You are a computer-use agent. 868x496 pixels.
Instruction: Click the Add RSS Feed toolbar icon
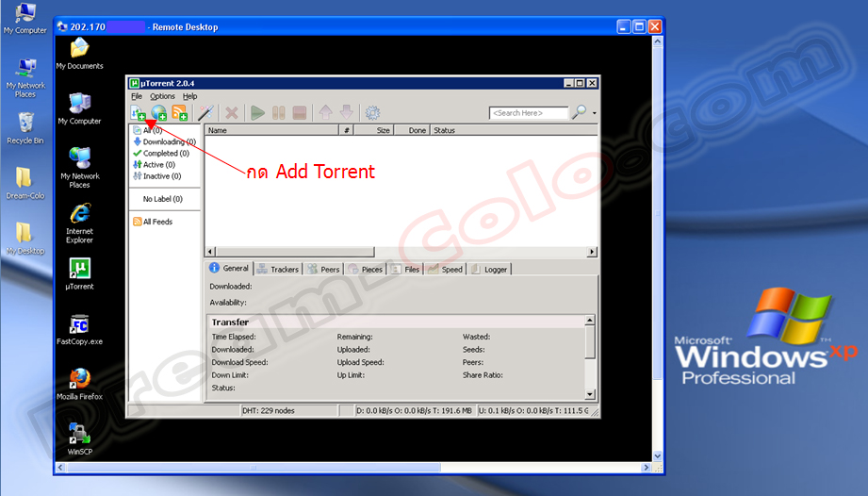pyautogui.click(x=179, y=113)
